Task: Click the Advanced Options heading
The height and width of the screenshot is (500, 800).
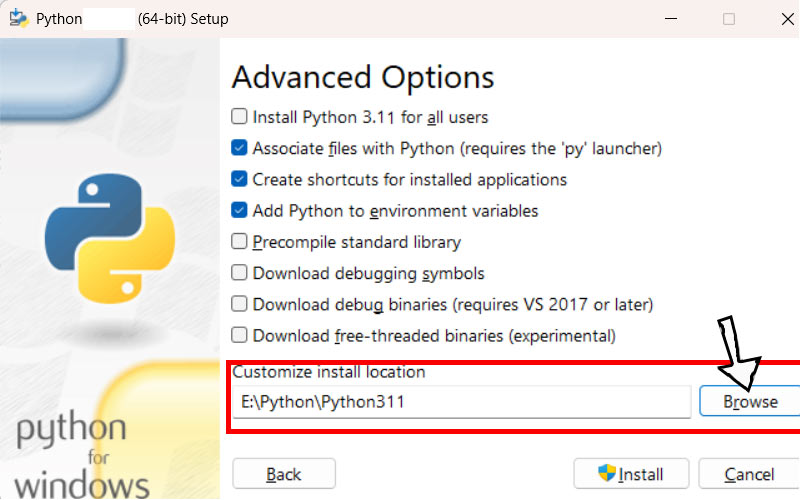Action: (x=363, y=77)
